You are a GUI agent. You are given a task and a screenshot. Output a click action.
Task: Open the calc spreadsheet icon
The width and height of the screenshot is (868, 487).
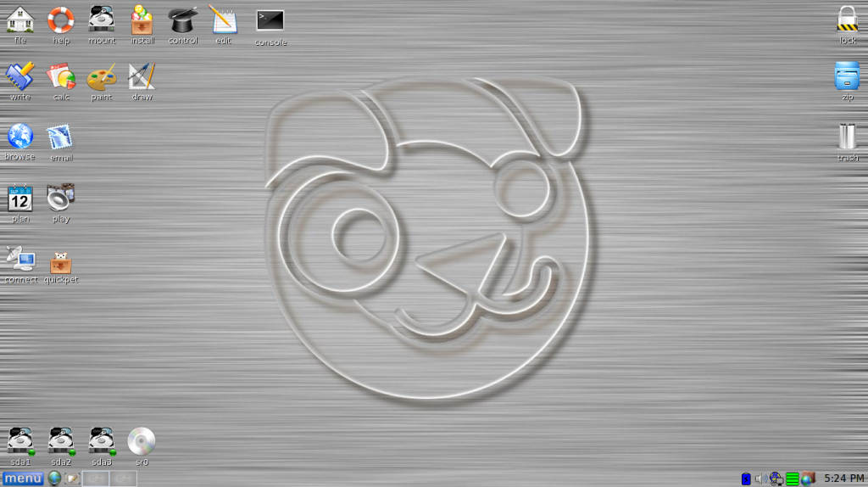pyautogui.click(x=61, y=76)
